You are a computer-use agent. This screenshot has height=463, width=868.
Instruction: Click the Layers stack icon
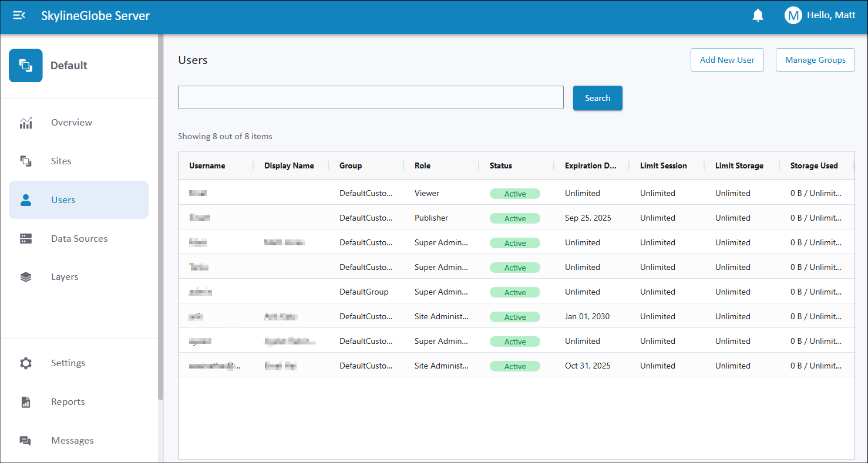tap(26, 277)
